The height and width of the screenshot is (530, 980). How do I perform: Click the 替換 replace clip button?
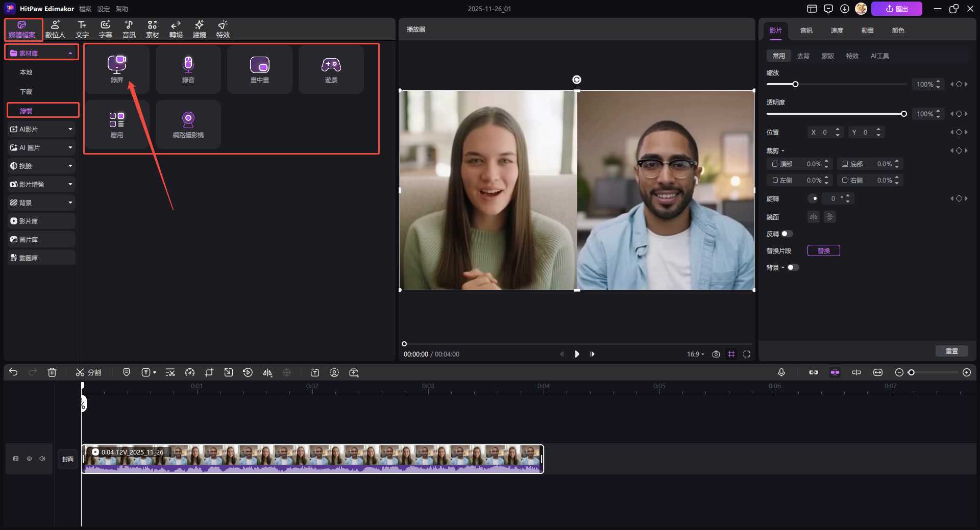point(823,250)
